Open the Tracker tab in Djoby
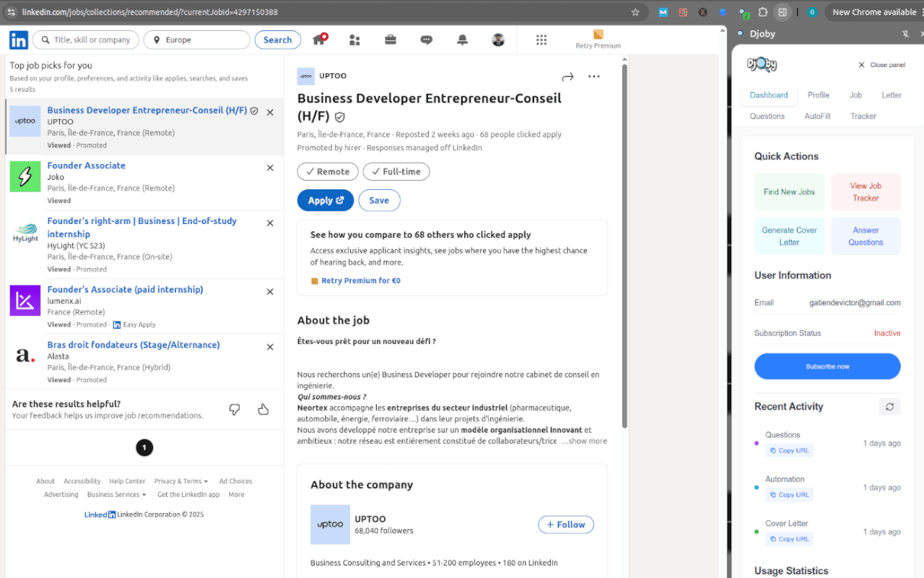The width and height of the screenshot is (924, 578). [863, 116]
